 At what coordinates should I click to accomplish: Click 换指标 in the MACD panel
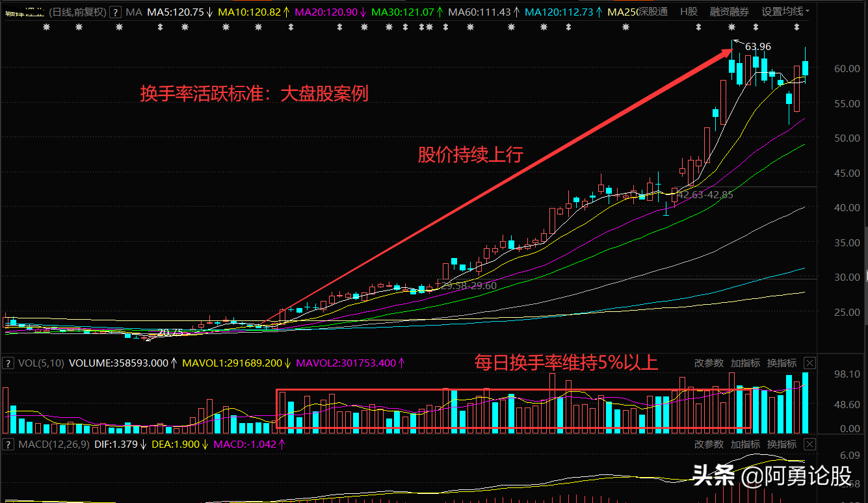(x=782, y=445)
